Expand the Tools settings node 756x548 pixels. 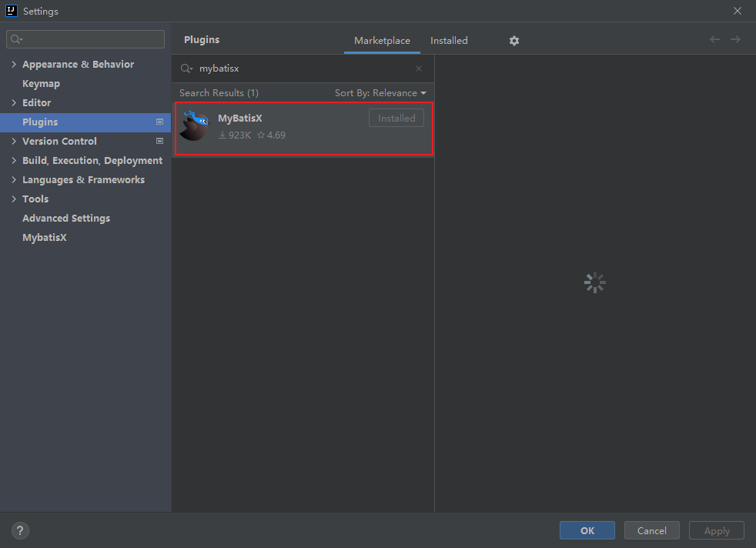[14, 199]
